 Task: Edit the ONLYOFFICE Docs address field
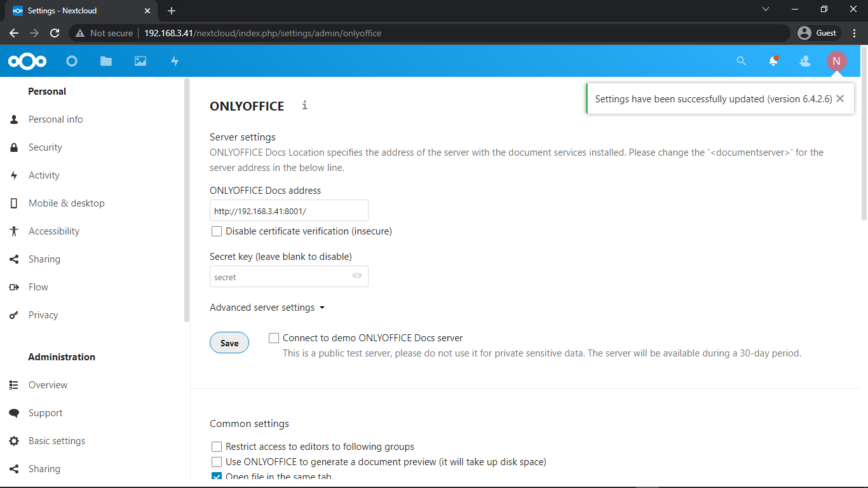tap(289, 210)
